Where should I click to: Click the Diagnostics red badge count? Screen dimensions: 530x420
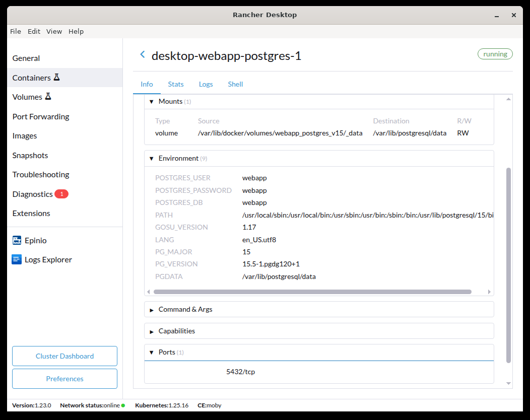coord(61,194)
